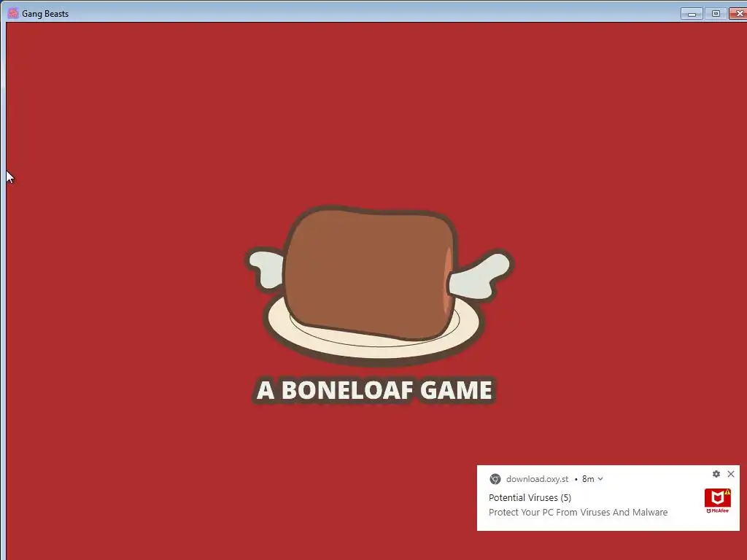Expand the notification chevron next to 8m

tap(600, 479)
